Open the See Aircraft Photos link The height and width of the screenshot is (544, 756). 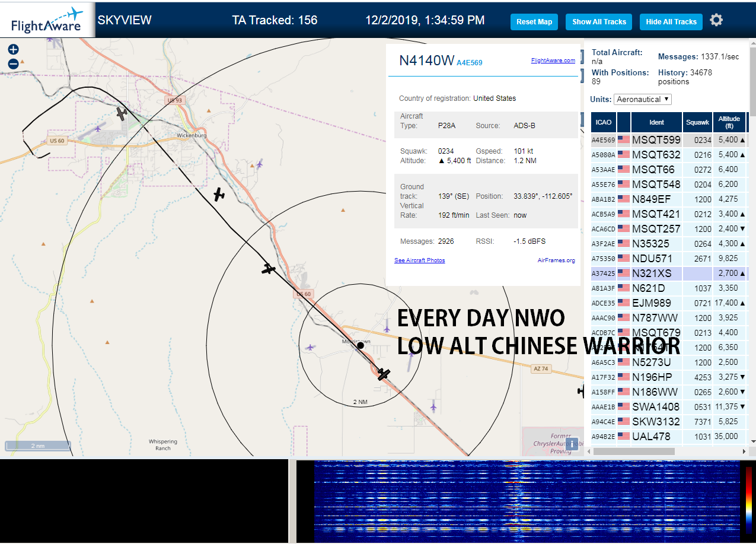pos(419,260)
